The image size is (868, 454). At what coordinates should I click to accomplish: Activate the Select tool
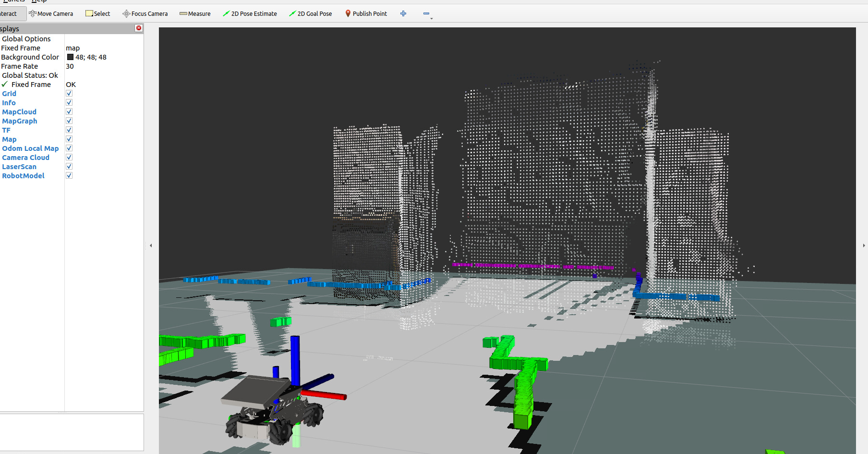(x=98, y=13)
